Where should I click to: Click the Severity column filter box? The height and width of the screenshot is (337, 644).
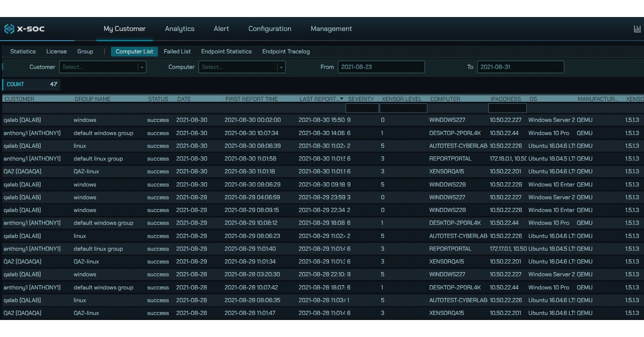362,108
